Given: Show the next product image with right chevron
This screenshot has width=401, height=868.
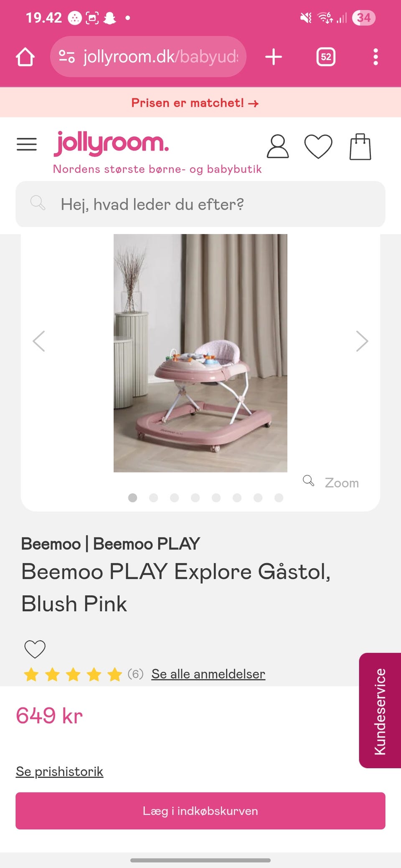Looking at the screenshot, I should [x=362, y=341].
